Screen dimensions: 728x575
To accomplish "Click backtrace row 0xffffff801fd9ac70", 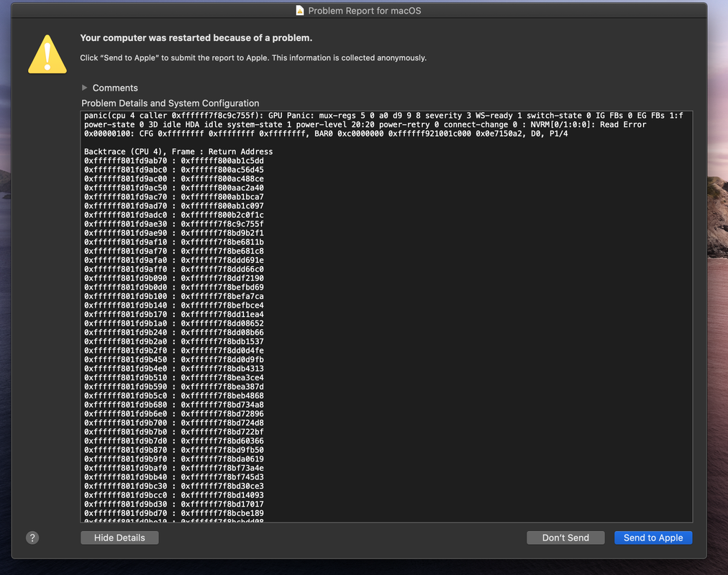I will pos(173,197).
